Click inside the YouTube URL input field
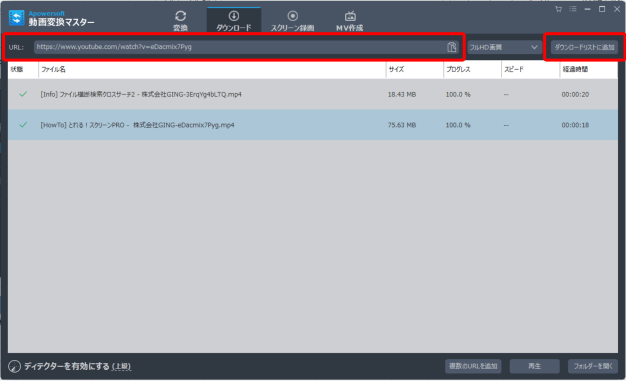626x381 pixels. click(240, 47)
